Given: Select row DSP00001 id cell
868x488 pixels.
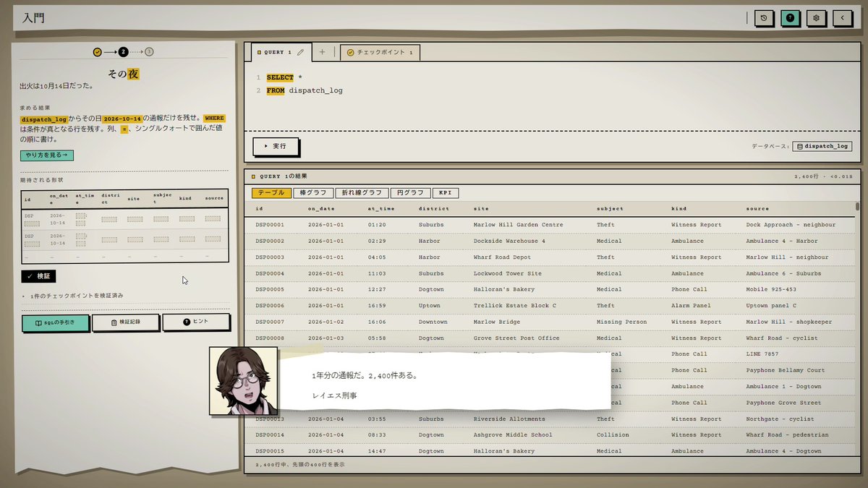Looking at the screenshot, I should (270, 225).
